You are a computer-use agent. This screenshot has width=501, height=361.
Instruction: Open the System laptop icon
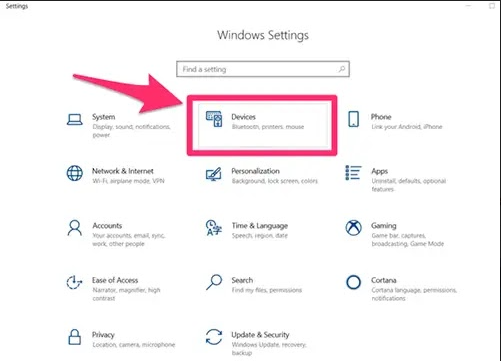[74, 119]
